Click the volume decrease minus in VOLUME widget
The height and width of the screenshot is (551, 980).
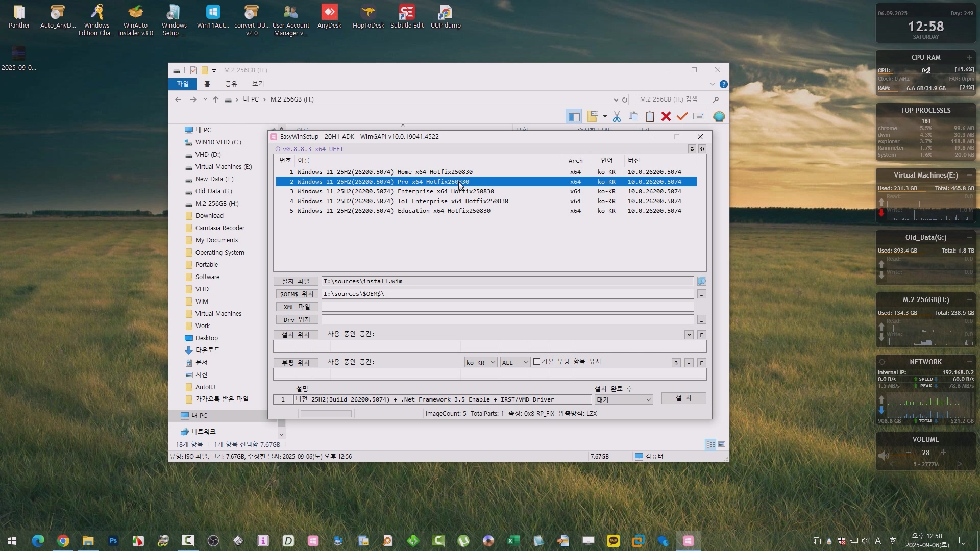[909, 453]
